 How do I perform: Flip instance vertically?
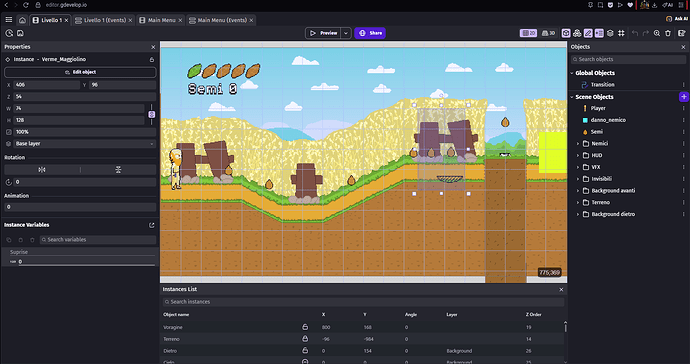pos(118,169)
